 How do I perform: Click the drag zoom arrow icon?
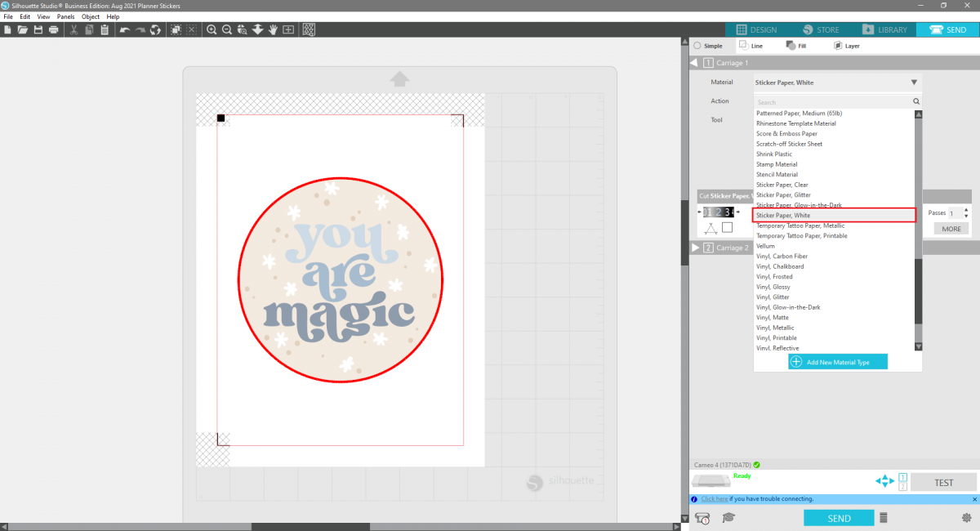pyautogui.click(x=258, y=30)
